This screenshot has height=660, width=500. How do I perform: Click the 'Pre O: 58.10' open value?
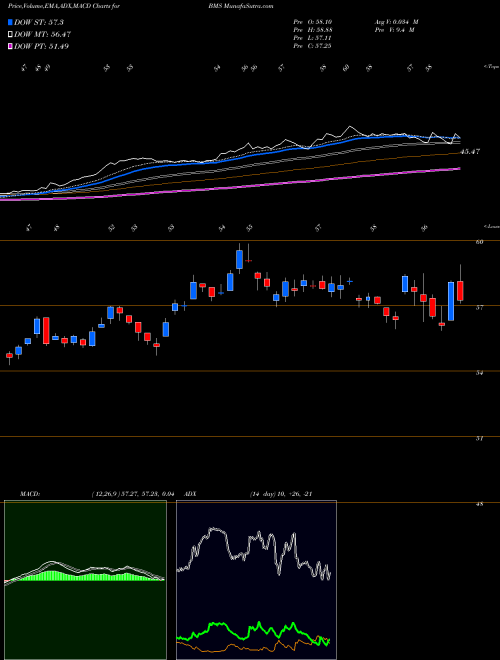point(313,22)
